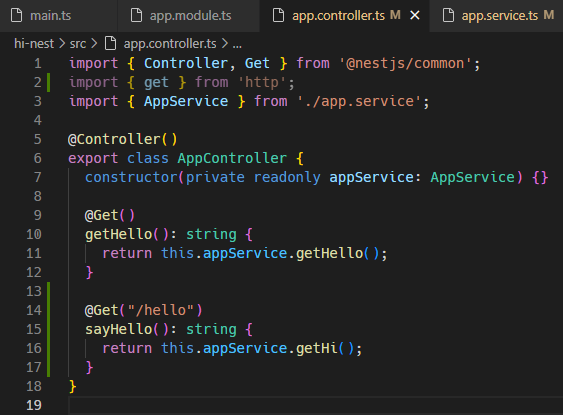
Task: Click line number 14 in the gutter
Action: 34,310
